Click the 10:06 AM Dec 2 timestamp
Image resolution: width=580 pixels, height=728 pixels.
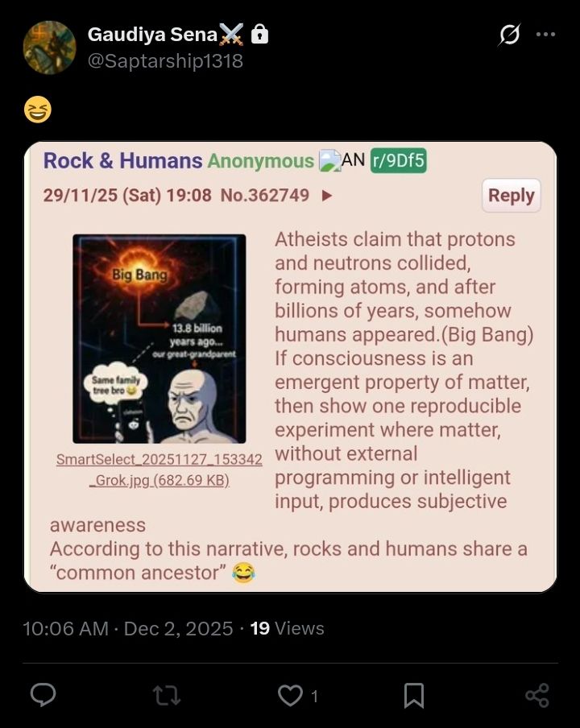click(128, 629)
